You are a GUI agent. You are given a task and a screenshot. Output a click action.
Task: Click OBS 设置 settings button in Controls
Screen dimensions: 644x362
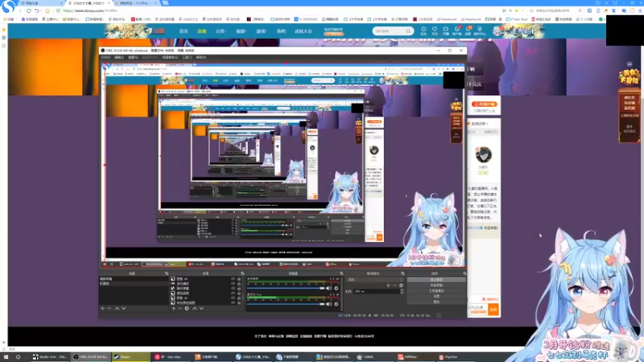pos(436,296)
